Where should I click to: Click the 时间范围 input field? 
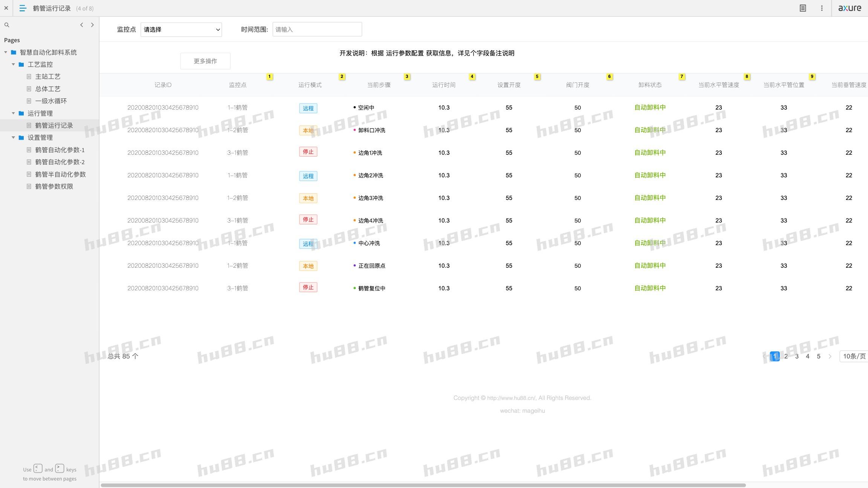[x=317, y=29]
